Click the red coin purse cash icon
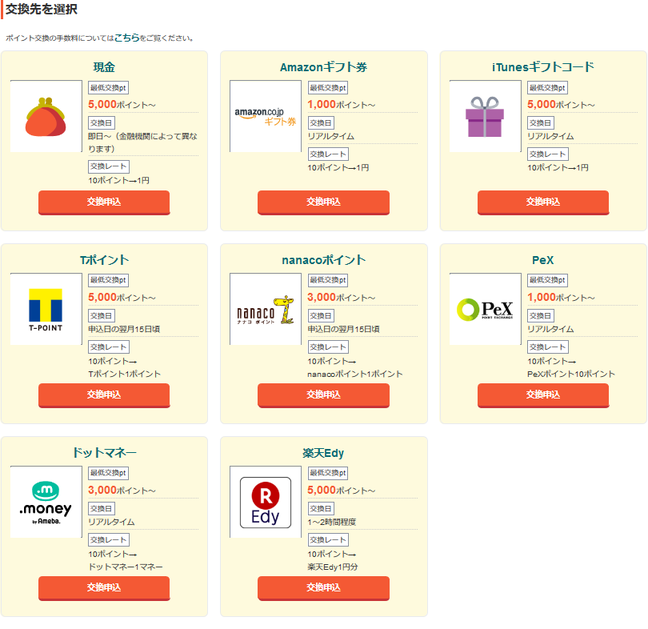The image size is (648, 629). [46, 116]
